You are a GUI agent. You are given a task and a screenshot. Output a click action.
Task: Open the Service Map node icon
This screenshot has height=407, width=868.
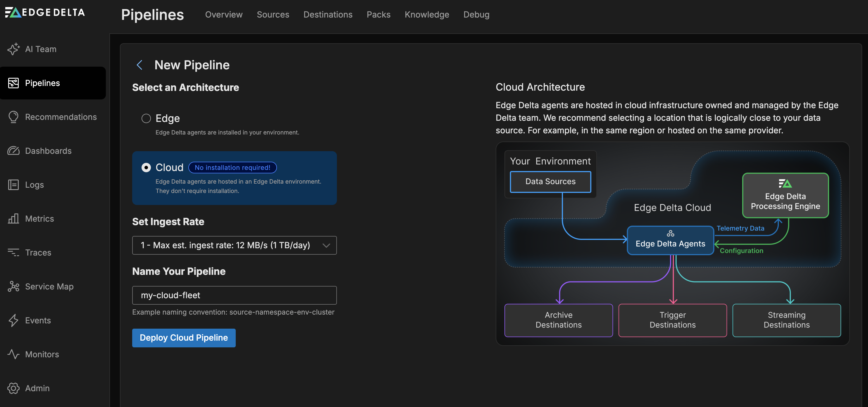pos(13,286)
